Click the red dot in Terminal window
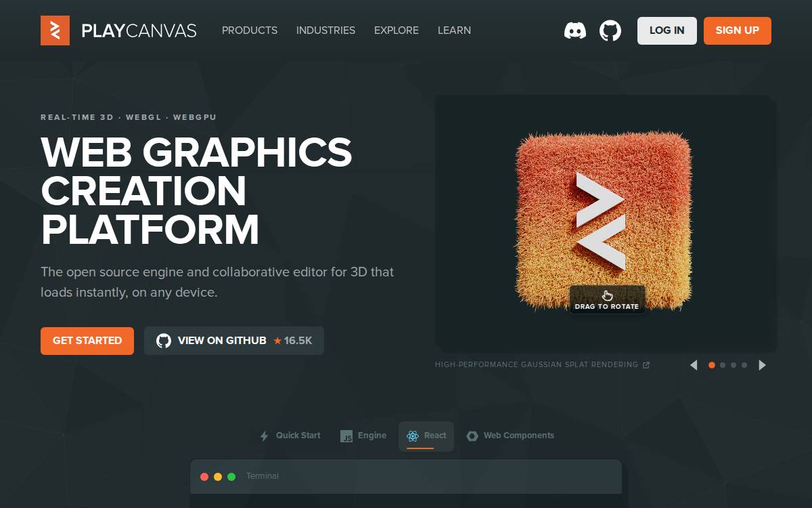 click(x=204, y=477)
